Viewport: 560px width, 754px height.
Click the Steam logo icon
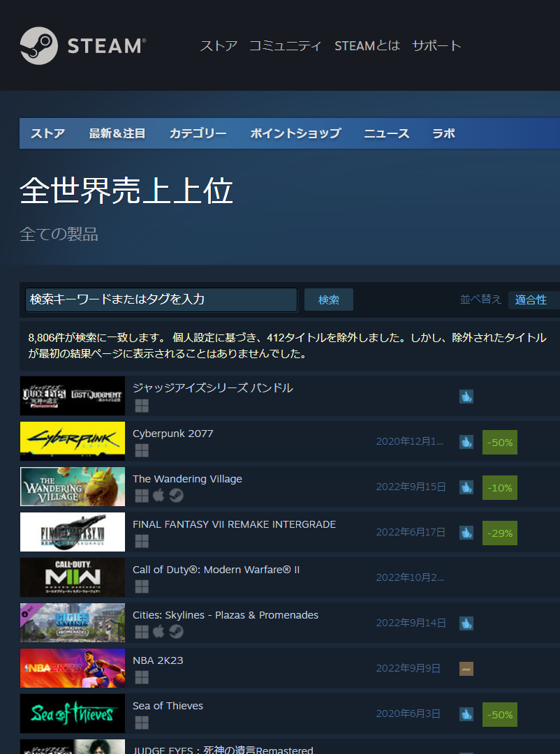[x=39, y=45]
